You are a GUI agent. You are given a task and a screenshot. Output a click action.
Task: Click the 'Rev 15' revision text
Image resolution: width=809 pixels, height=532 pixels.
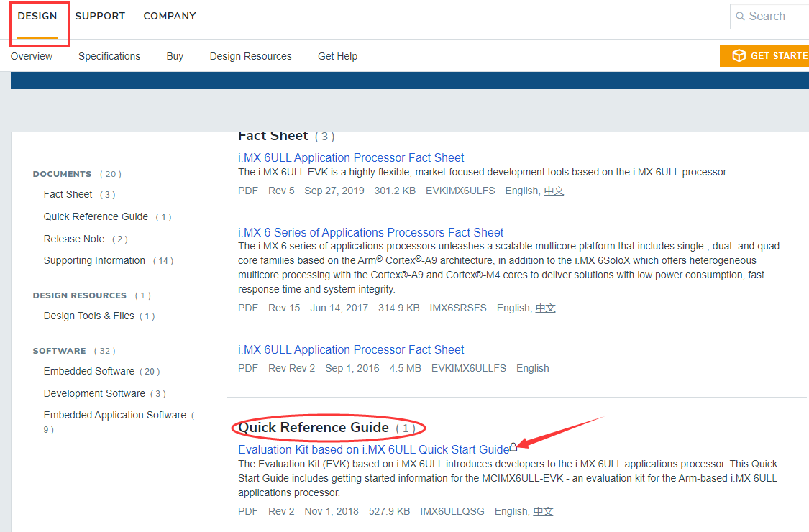point(284,308)
